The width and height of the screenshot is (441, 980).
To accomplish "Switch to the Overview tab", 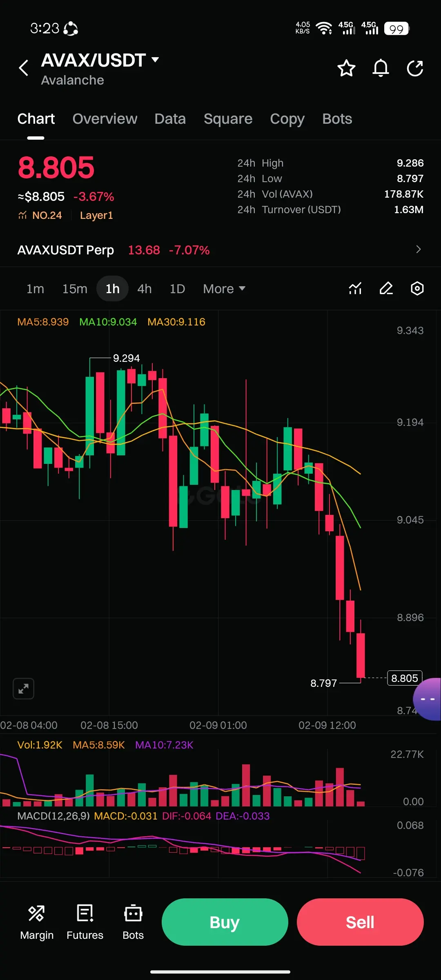I will point(105,119).
